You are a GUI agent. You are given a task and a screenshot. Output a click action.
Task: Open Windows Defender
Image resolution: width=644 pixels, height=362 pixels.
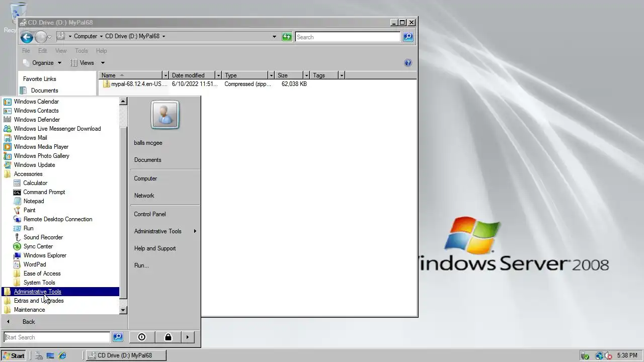pyautogui.click(x=37, y=120)
